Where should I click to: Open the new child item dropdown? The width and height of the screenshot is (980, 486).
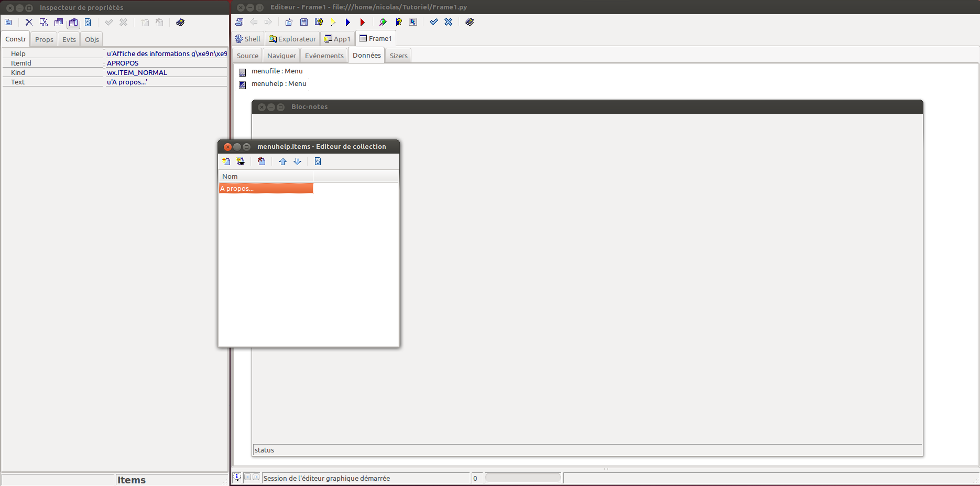241,161
